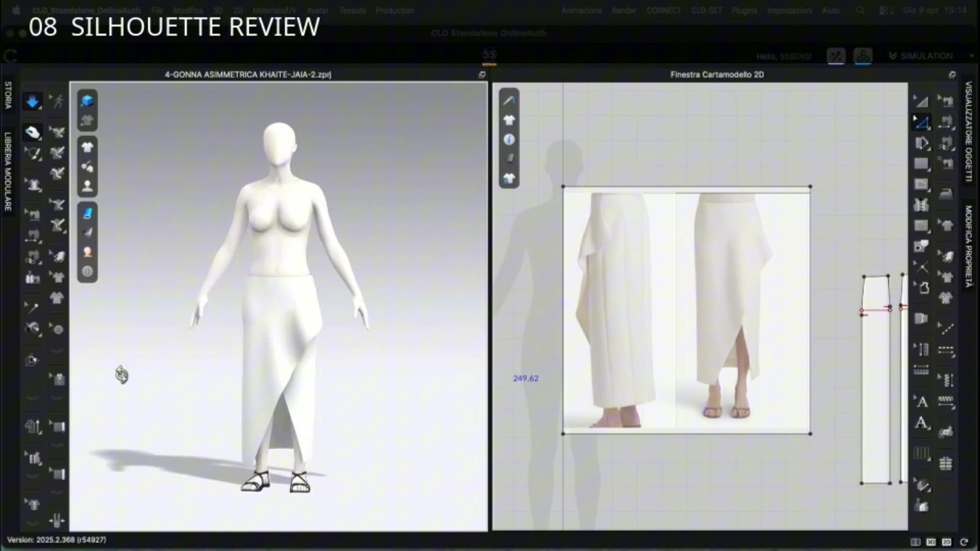The width and height of the screenshot is (980, 551).
Task: Open the Render menu
Action: point(624,10)
